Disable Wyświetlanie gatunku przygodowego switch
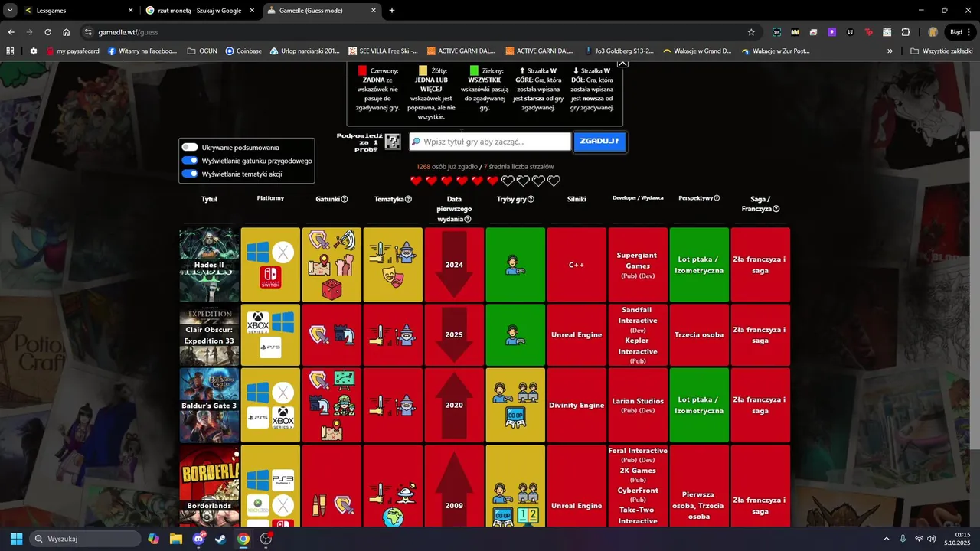 coord(190,161)
